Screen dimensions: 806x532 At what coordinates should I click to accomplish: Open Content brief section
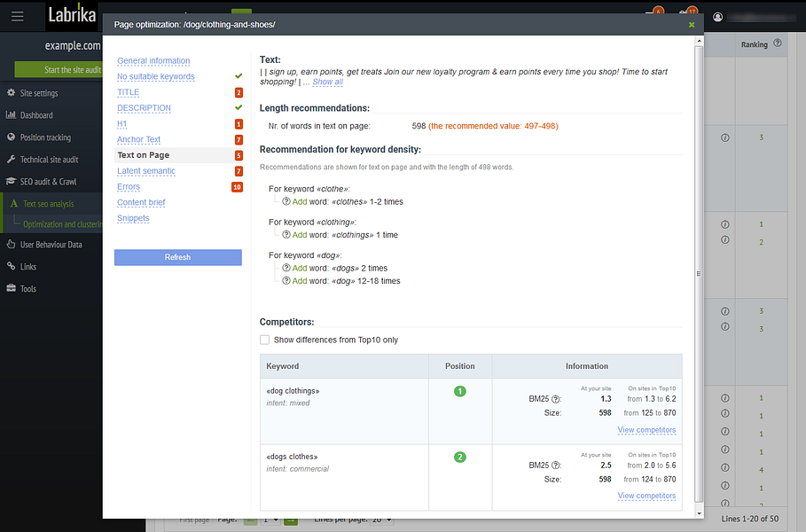tap(141, 202)
